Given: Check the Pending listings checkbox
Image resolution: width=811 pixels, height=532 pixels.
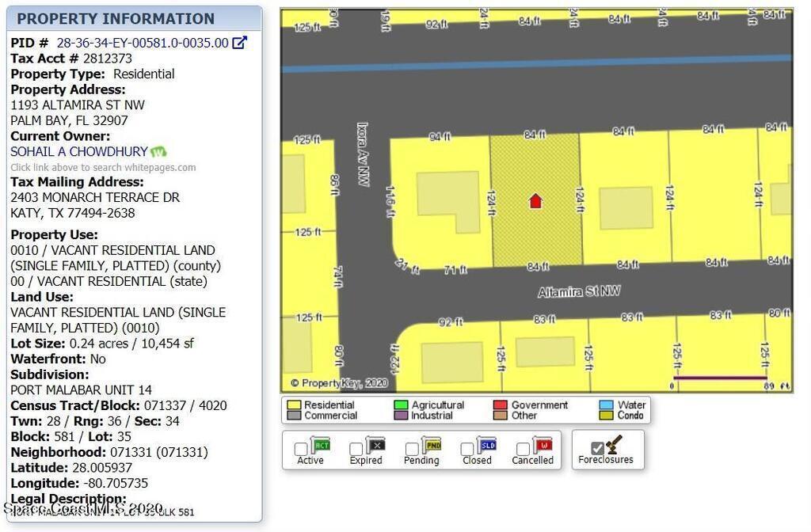Looking at the screenshot, I should pos(412,450).
